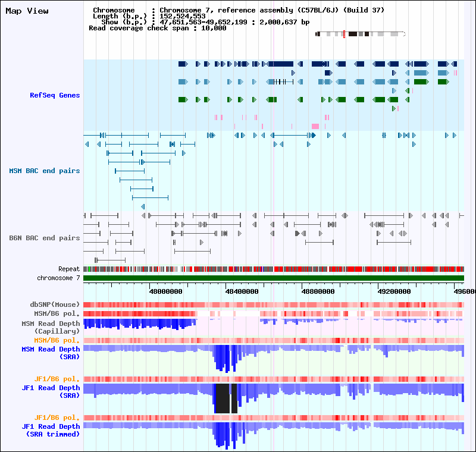This screenshot has height=452, width=476.
Task: Click the Length (b.p.) value 152,524,553
Action: (x=183, y=16)
